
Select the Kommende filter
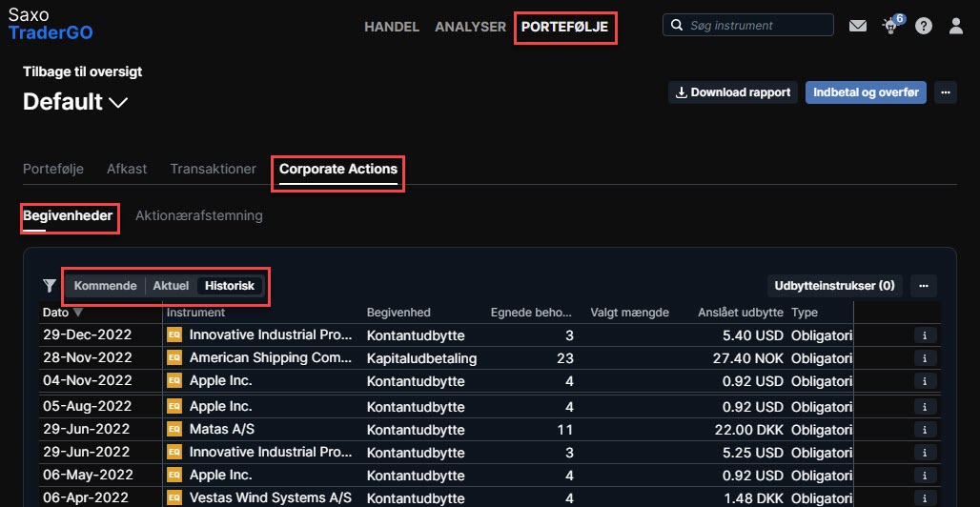tap(105, 286)
